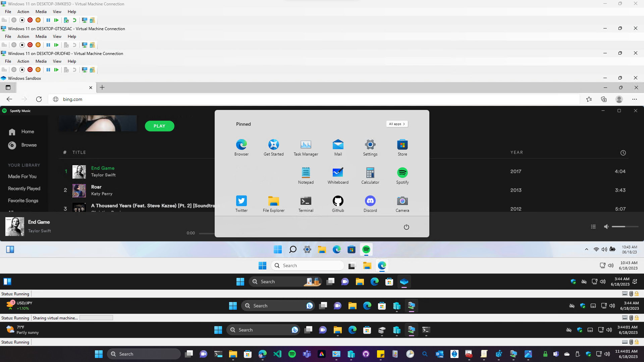Click power button in Start menu
Screen dimensions: 644x362
(x=407, y=226)
